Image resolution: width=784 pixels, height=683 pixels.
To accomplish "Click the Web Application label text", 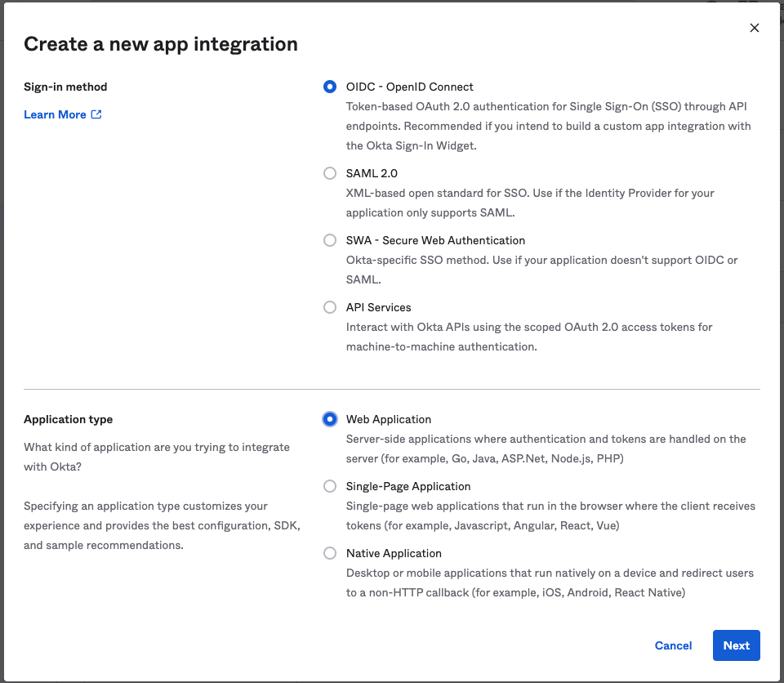I will (389, 419).
